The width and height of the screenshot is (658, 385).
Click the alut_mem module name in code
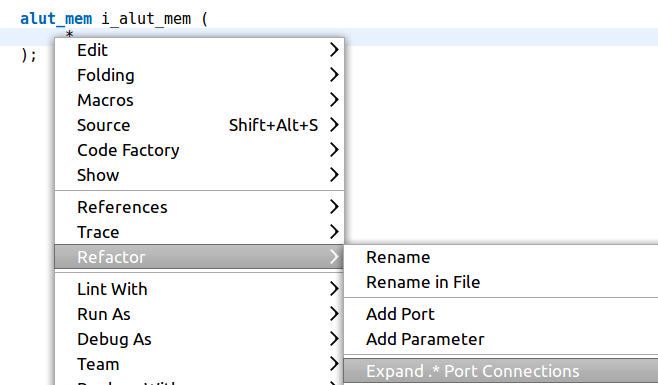coord(56,19)
